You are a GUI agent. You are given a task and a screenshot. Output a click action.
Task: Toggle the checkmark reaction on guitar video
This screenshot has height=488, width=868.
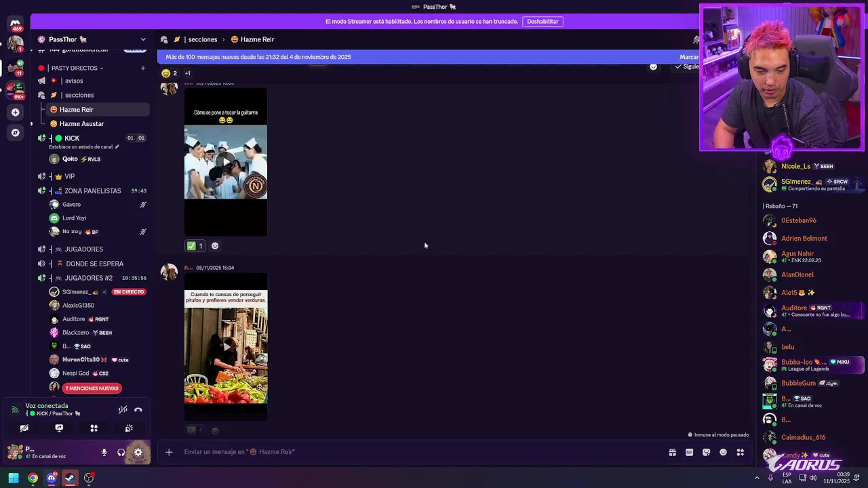coord(195,246)
